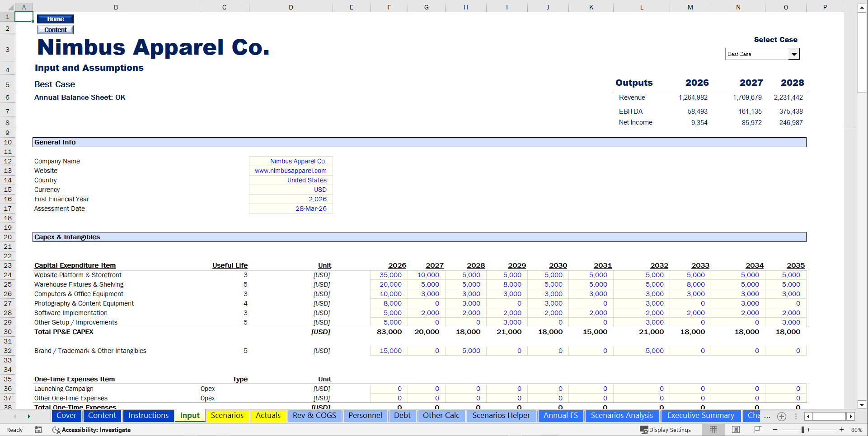Click the Home navigation button
The image size is (868, 436).
[55, 19]
